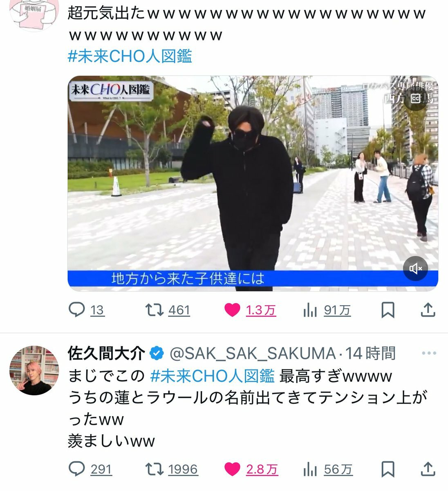448x491 pixels.
Task: Open the 佐久間大介 tweet options menu
Action: [429, 354]
